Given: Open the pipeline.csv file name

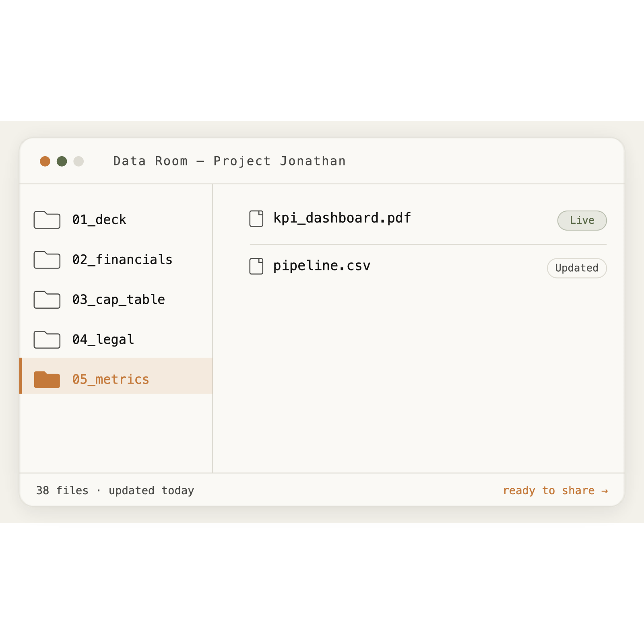Looking at the screenshot, I should pos(322,266).
